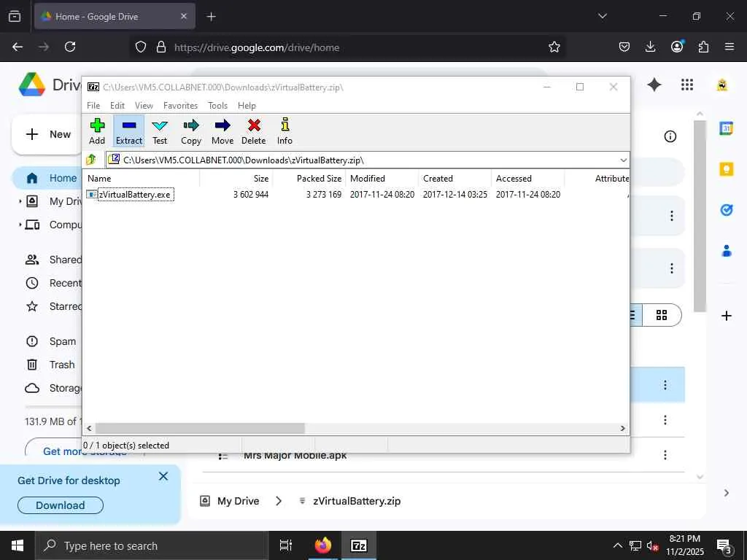Image resolution: width=747 pixels, height=560 pixels.
Task: Open Google Tasks side panel icon
Action: [x=726, y=210]
